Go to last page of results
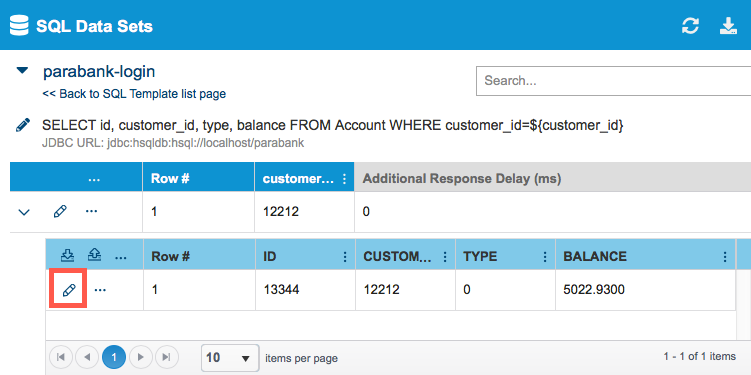This screenshot has width=751, height=375. (167, 357)
